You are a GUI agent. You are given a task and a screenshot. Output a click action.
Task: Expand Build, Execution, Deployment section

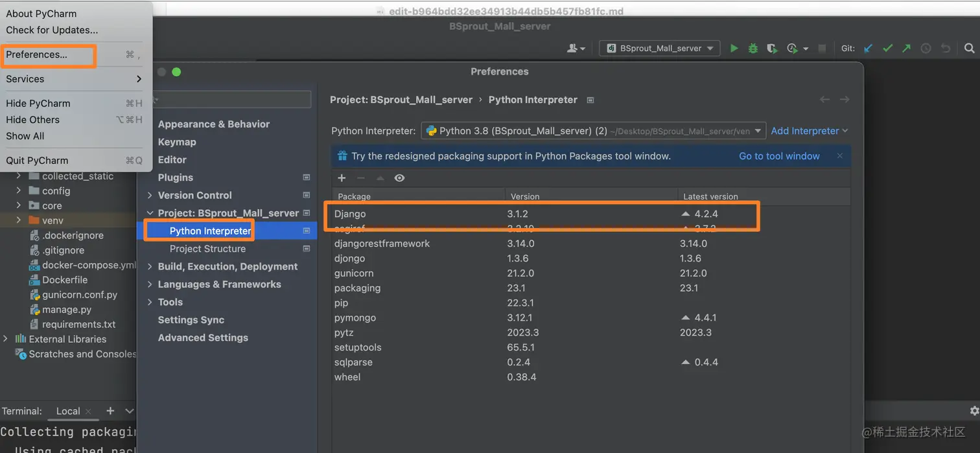click(x=150, y=266)
